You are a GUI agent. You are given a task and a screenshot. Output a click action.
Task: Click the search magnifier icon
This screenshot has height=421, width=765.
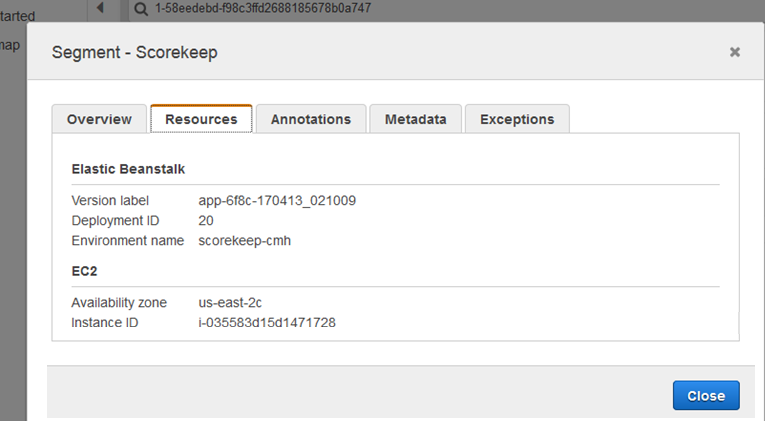[140, 8]
